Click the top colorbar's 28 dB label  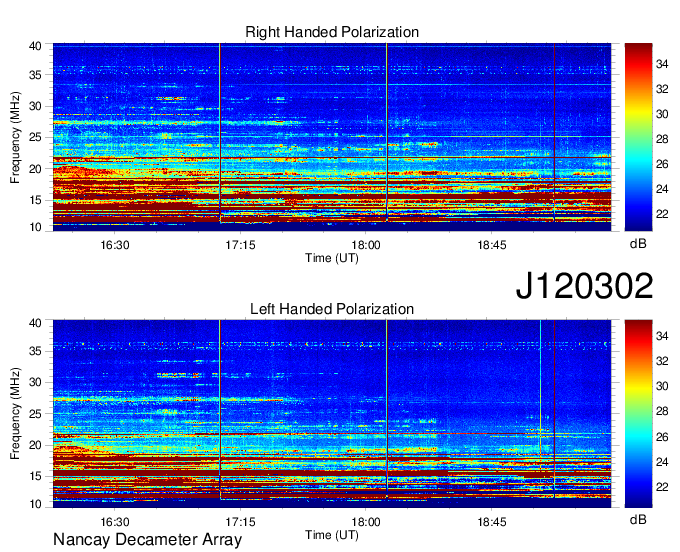pos(662,139)
